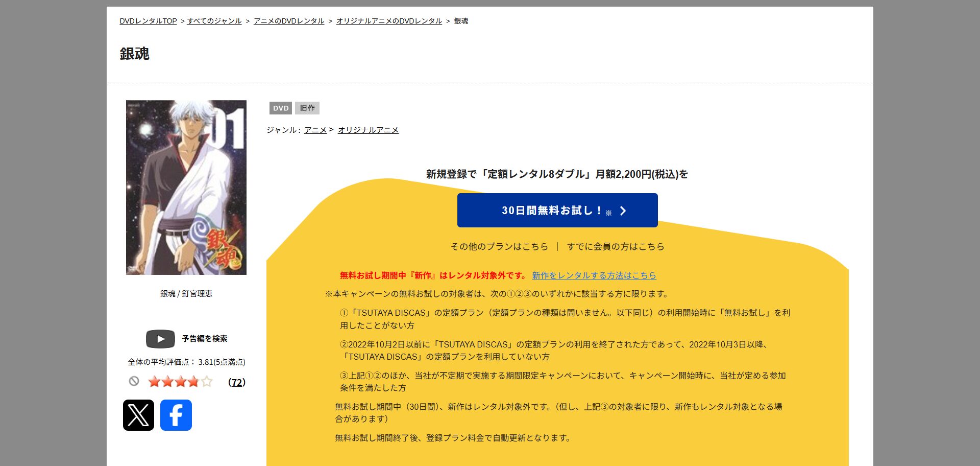980x466 pixels.
Task: Click アニメのDVDレンタル breadcrumb link
Action: coord(288,21)
